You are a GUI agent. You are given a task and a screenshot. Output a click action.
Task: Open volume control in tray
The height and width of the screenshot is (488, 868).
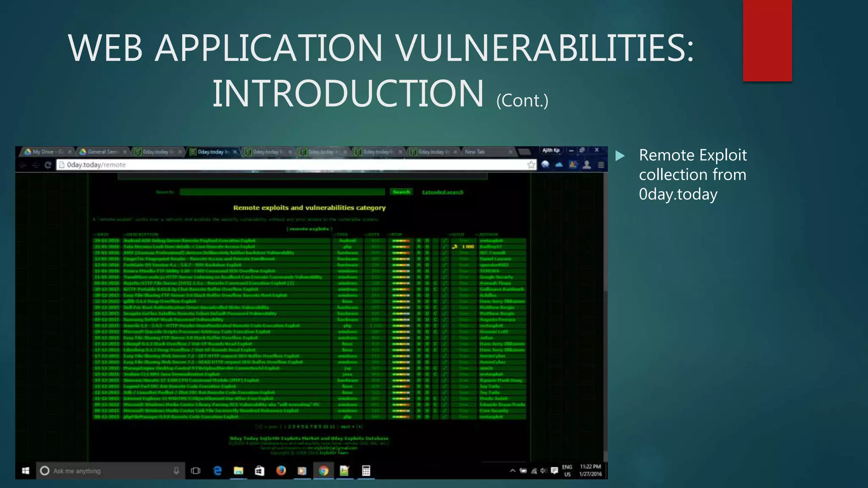[x=543, y=471]
